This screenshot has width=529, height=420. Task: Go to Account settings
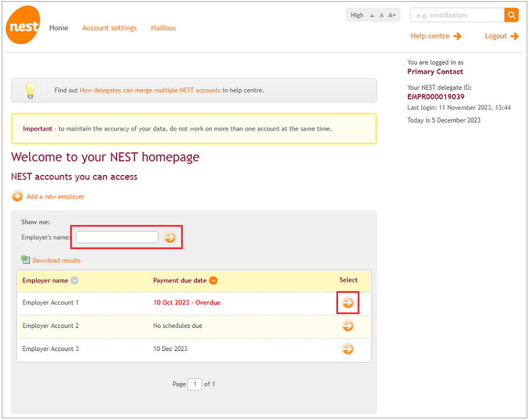(x=109, y=28)
